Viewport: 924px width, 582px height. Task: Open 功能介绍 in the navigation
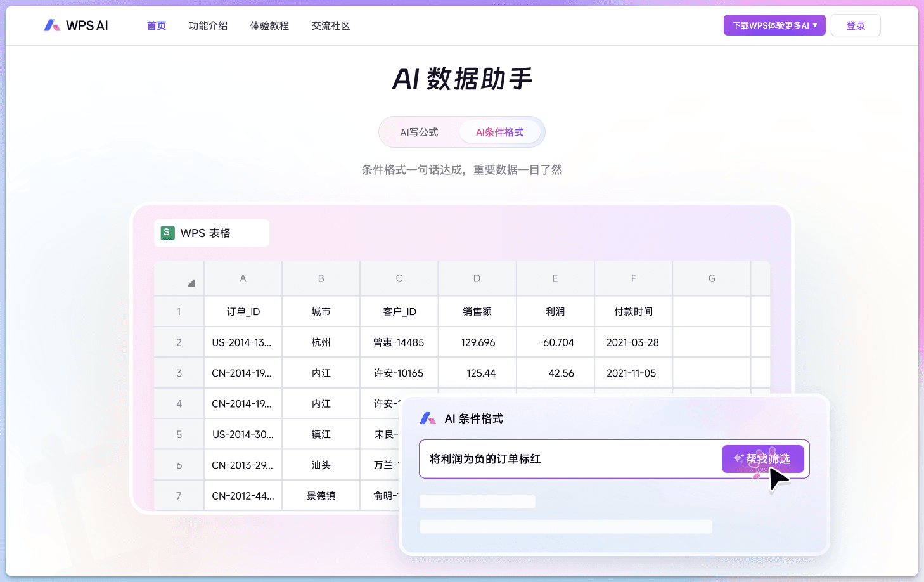click(208, 26)
